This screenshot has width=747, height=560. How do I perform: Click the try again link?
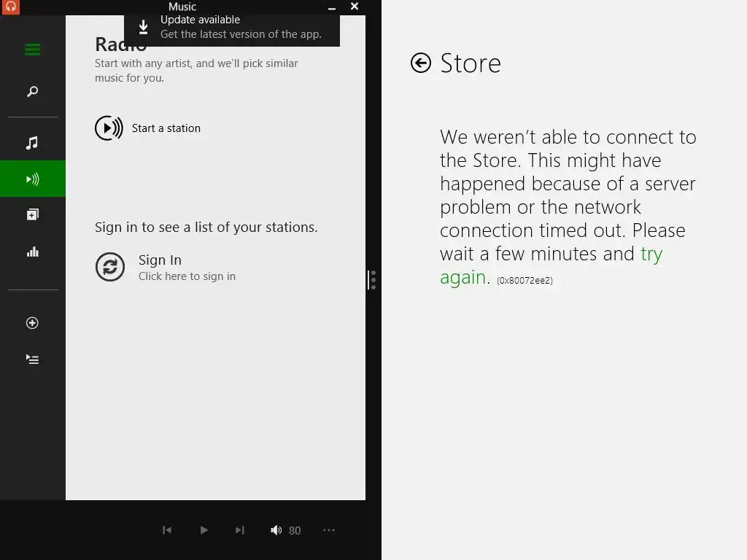click(x=551, y=265)
